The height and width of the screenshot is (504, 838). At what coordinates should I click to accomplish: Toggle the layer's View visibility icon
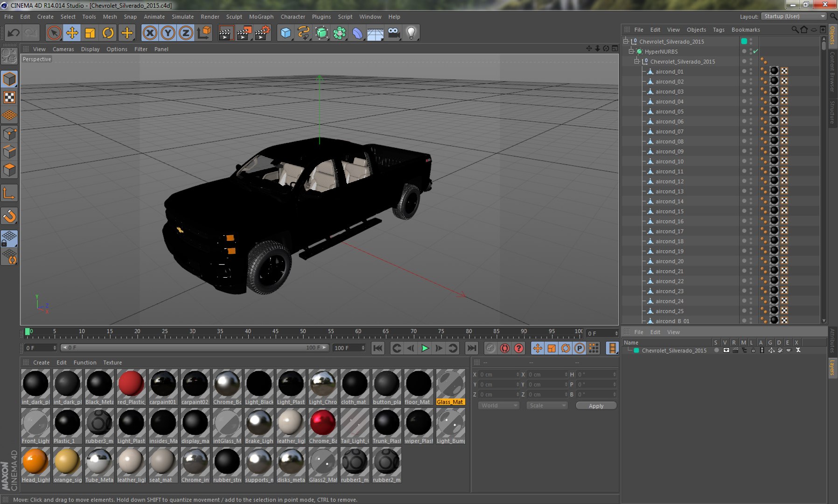726,350
